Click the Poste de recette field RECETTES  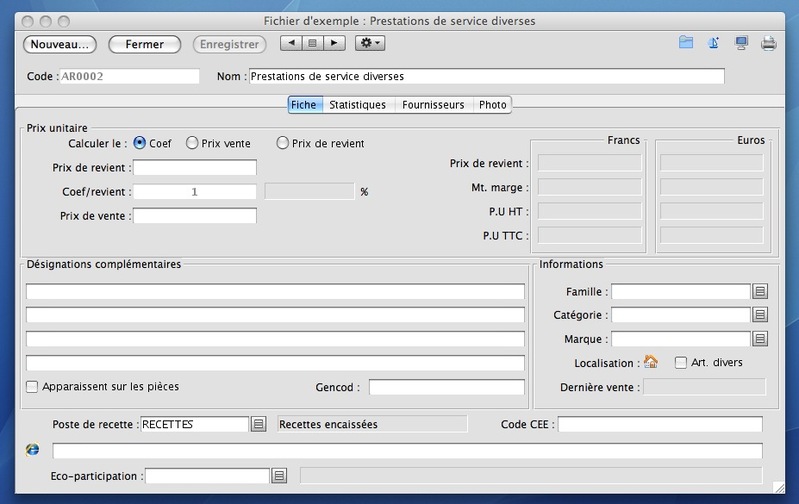click(195, 424)
